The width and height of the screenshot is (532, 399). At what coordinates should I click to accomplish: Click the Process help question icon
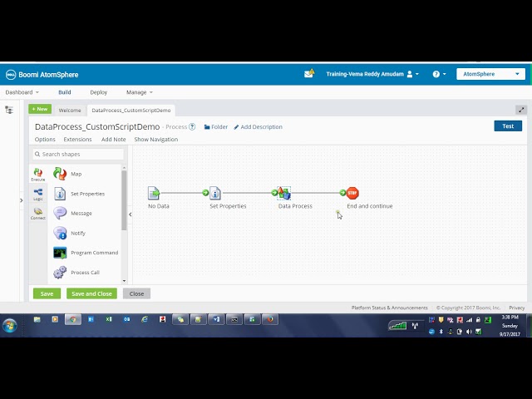tap(192, 126)
